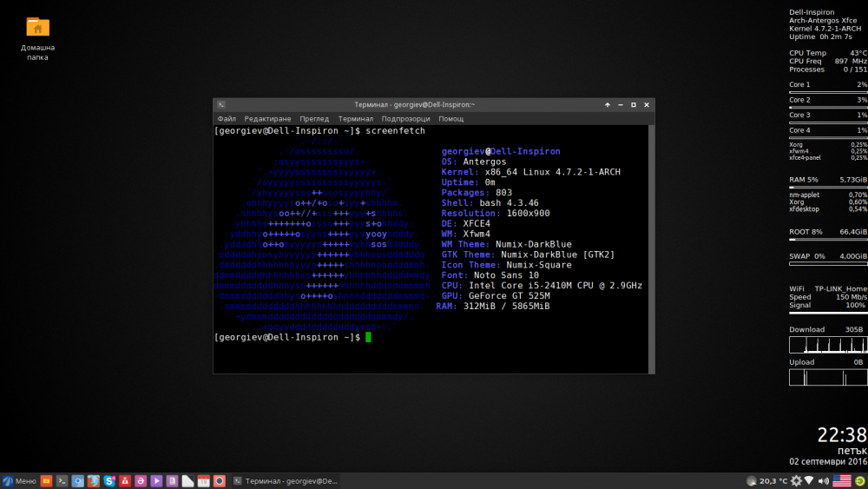This screenshot has width=868, height=489.
Task: Open the orange circular screenshot launcher
Action: pos(220,480)
